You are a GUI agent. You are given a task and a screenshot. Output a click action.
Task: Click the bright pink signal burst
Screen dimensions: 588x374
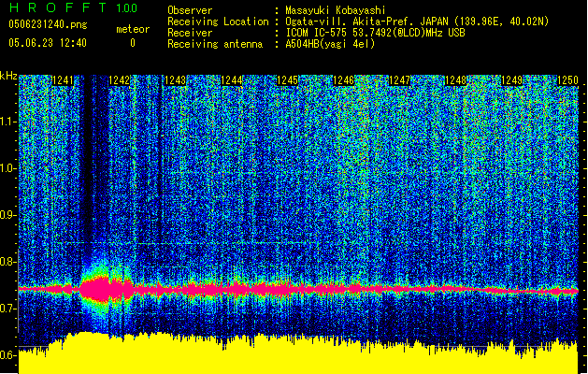(x=99, y=288)
